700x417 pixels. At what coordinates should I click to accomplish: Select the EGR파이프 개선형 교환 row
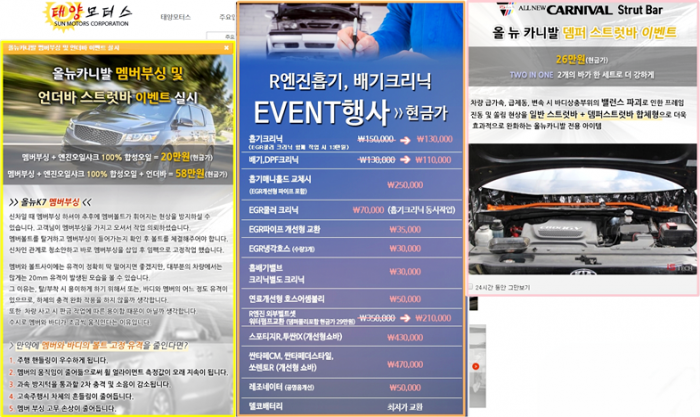coord(351,229)
